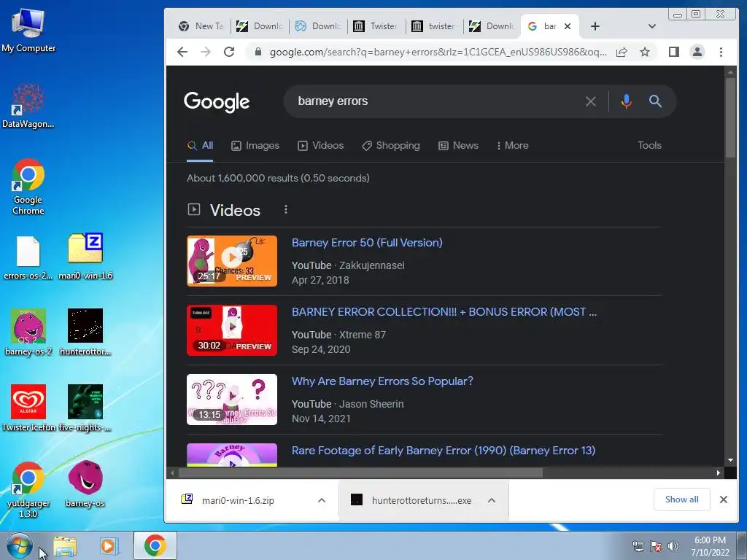Select Twister Icefun desktop icon
Screen dimensions: 747x560
[x=28, y=408]
